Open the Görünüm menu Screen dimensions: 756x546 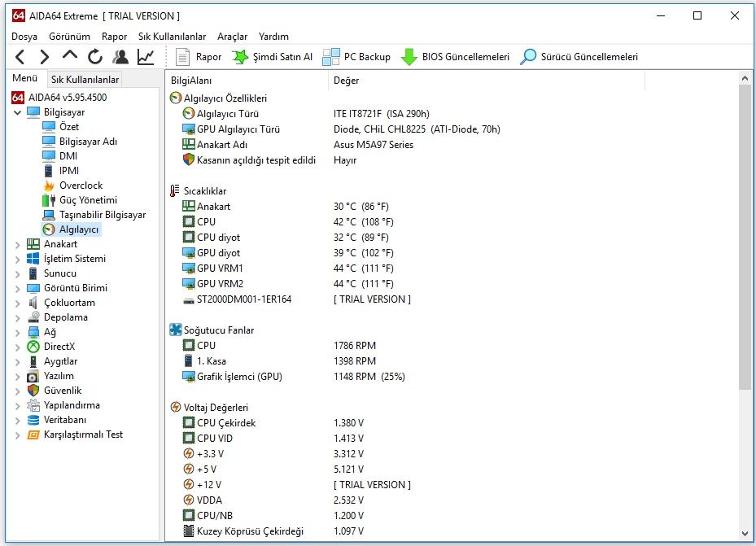tap(69, 37)
